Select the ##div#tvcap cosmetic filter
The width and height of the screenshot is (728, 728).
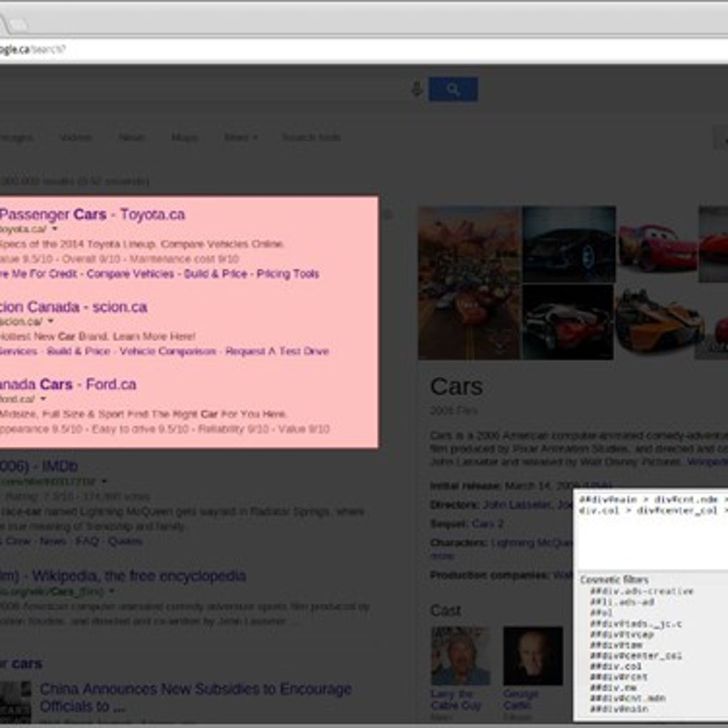622,635
